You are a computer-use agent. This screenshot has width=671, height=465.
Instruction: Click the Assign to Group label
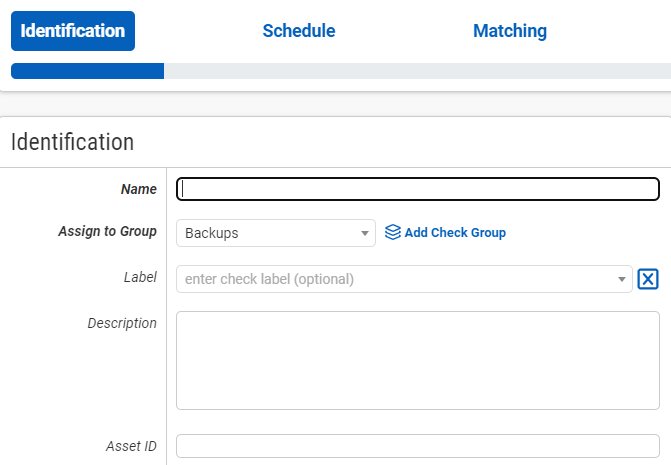(107, 232)
